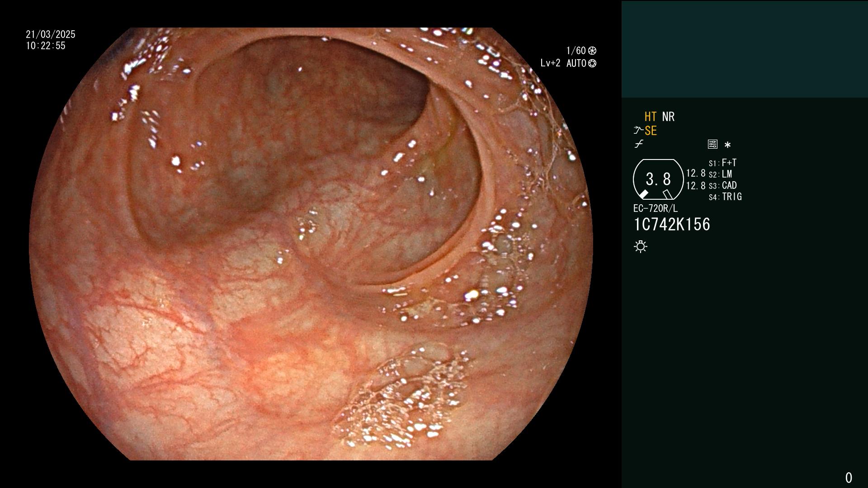Click the shutter icon beside 1/60
Image resolution: width=868 pixels, height=488 pixels.
click(x=592, y=51)
